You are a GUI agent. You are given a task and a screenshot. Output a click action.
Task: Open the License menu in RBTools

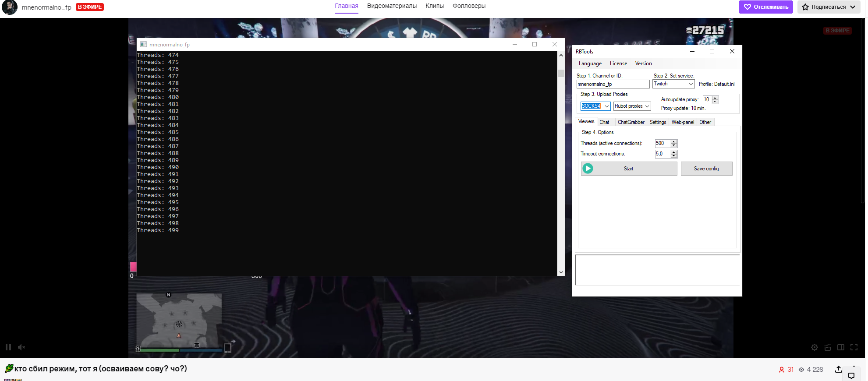[618, 63]
